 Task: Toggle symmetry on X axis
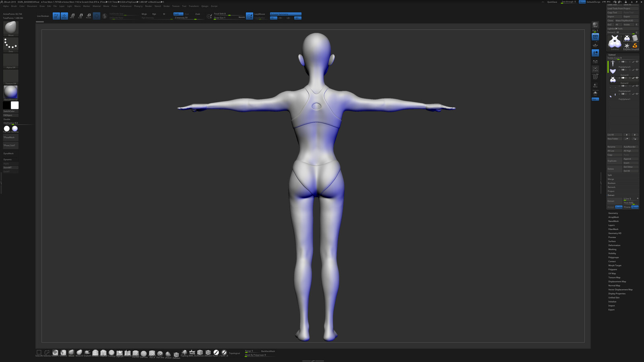tap(274, 18)
